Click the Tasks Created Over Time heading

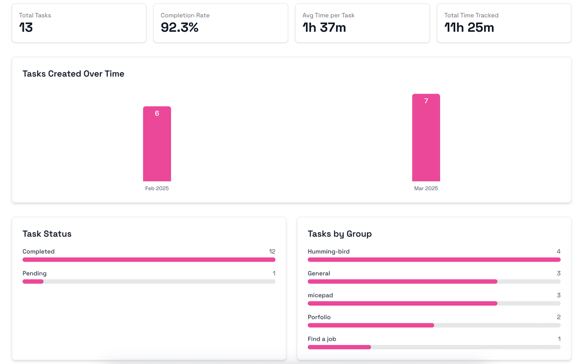[x=73, y=74]
